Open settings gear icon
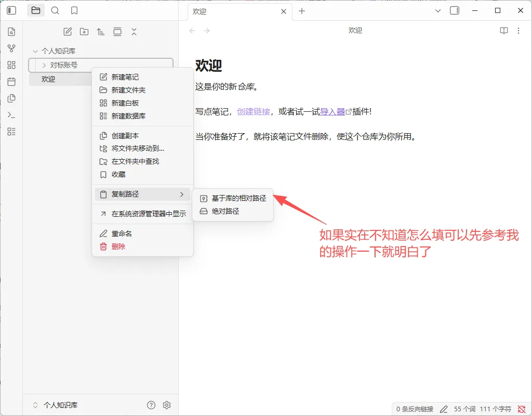The width and height of the screenshot is (532, 416). pos(167,405)
